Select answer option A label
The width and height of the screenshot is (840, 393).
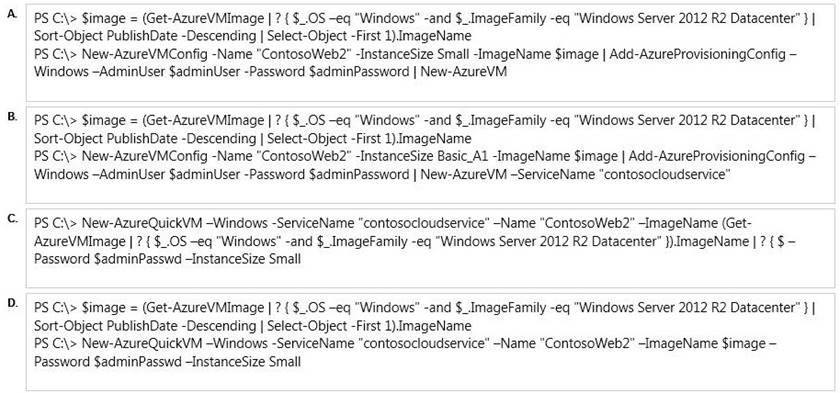[11, 12]
